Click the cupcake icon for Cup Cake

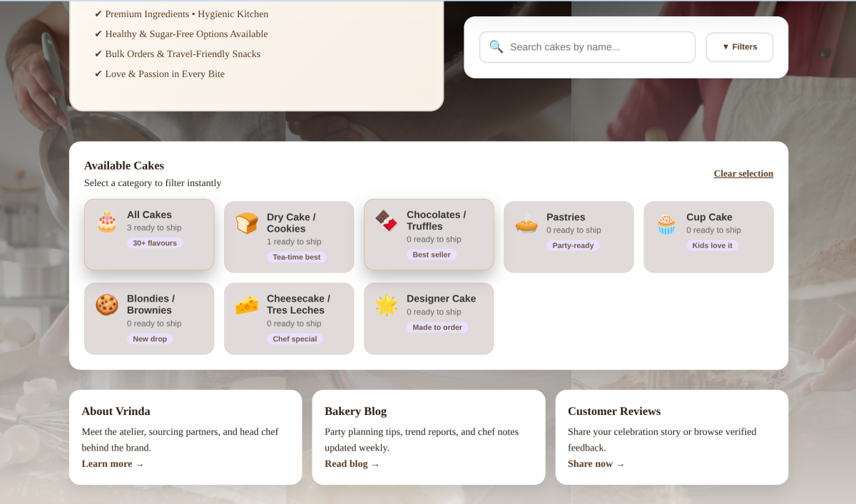pyautogui.click(x=666, y=224)
